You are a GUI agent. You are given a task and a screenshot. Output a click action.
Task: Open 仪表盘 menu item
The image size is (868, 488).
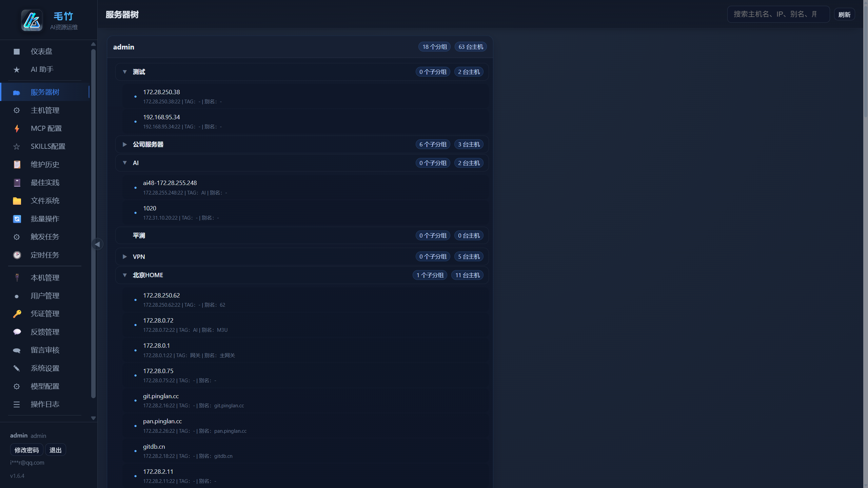coord(45,52)
